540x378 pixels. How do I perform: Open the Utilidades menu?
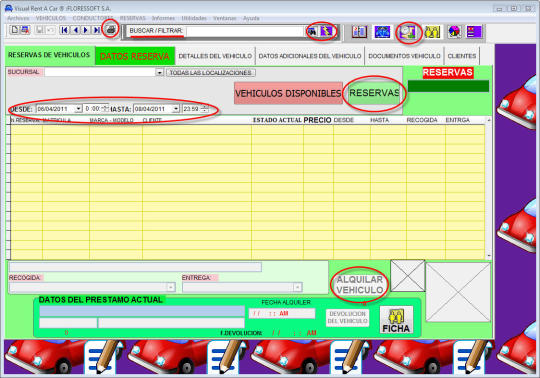[x=194, y=18]
